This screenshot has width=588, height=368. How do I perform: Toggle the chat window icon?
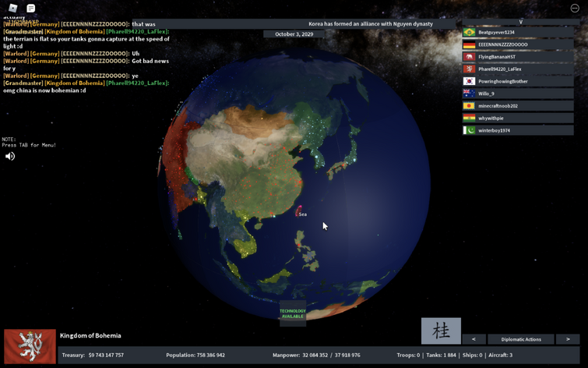coord(30,8)
